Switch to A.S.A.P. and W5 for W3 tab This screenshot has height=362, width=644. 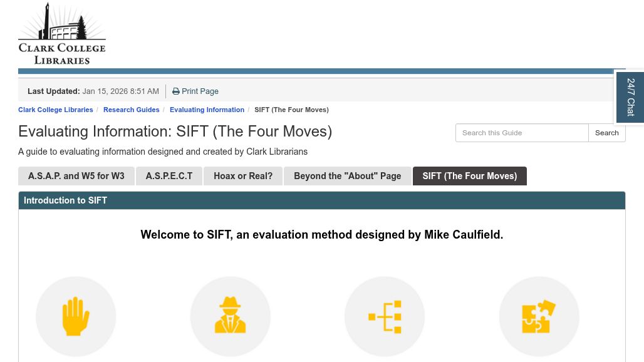(76, 176)
